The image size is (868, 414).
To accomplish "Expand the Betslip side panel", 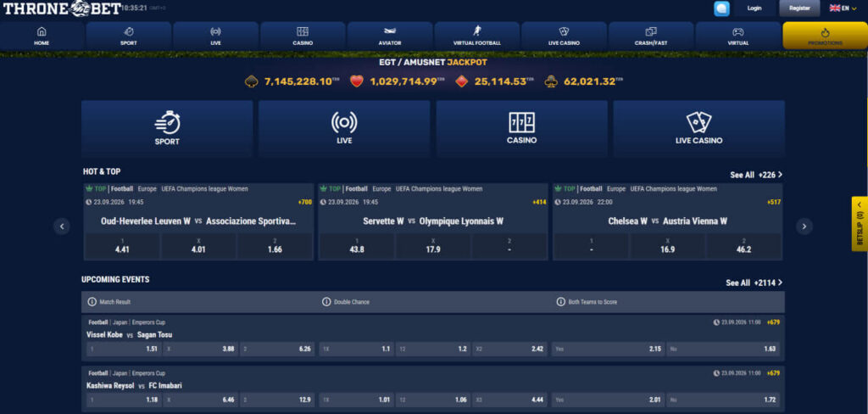I will click(860, 224).
